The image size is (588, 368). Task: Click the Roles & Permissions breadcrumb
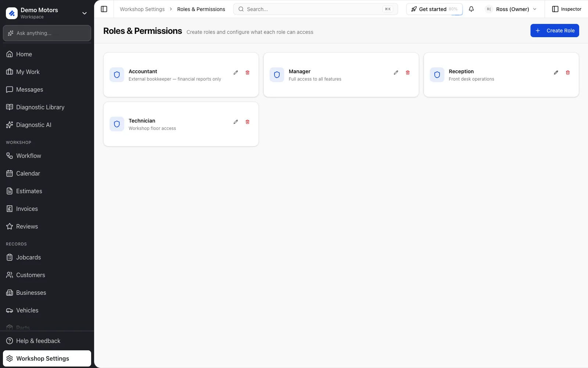click(201, 9)
